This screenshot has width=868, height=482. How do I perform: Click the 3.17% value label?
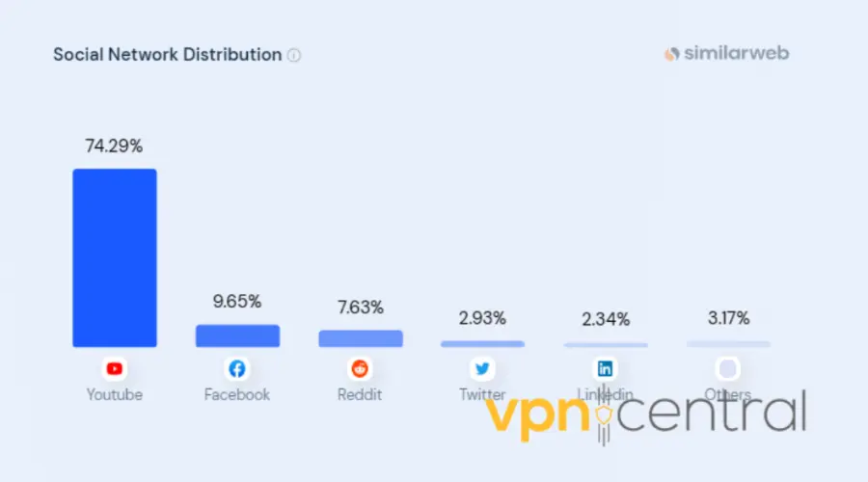pyautogui.click(x=728, y=318)
